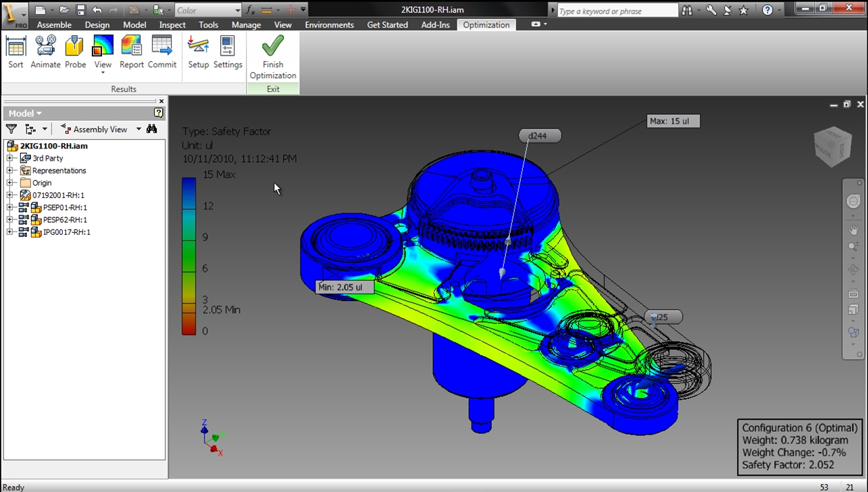The image size is (868, 492).
Task: Click the Undo arrow
Action: pos(97,9)
